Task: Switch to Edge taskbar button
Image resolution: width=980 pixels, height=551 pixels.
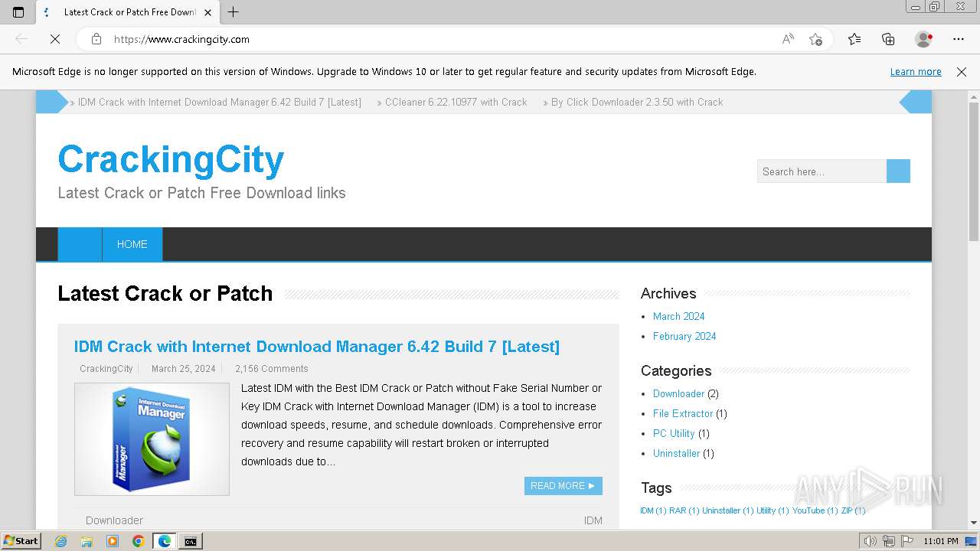Action: pyautogui.click(x=164, y=541)
